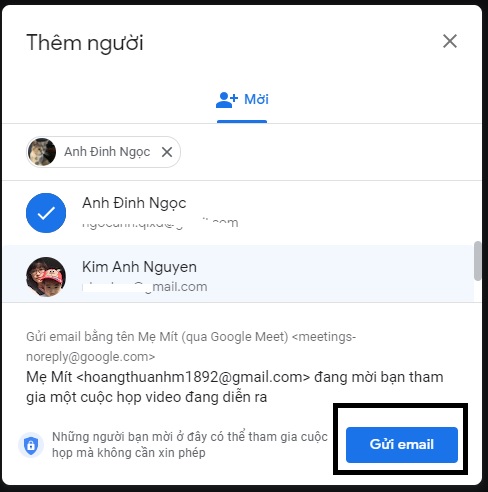
Task: Remove the Anh Đinh Ngọc chip
Action: click(x=167, y=152)
